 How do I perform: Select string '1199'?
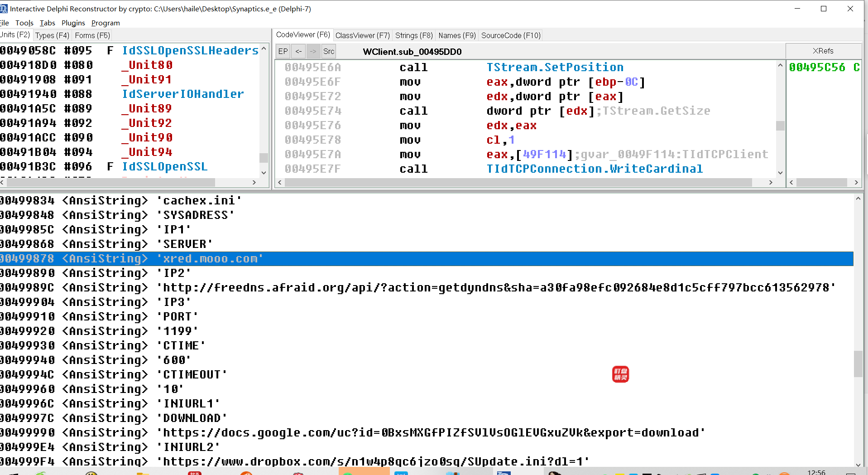point(427,331)
